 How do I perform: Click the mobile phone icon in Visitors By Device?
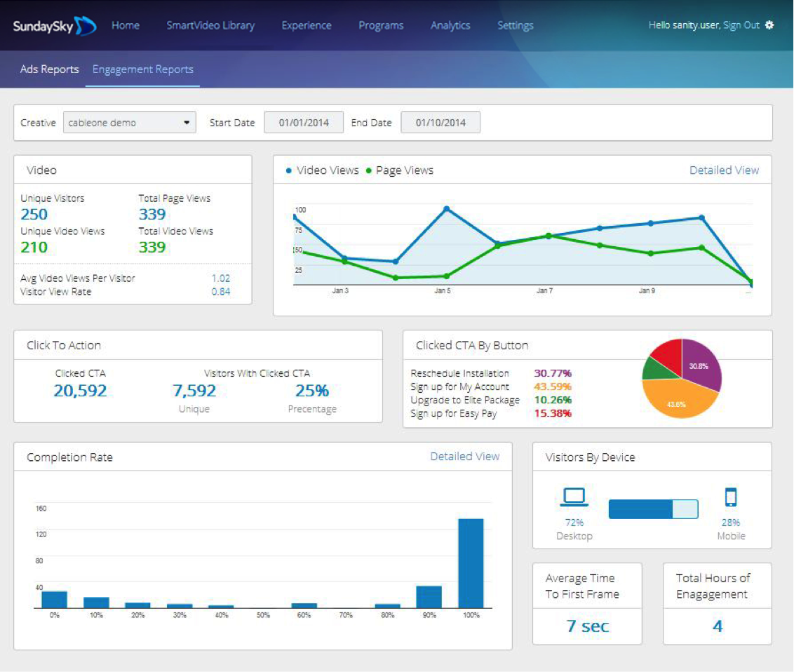coord(731,497)
